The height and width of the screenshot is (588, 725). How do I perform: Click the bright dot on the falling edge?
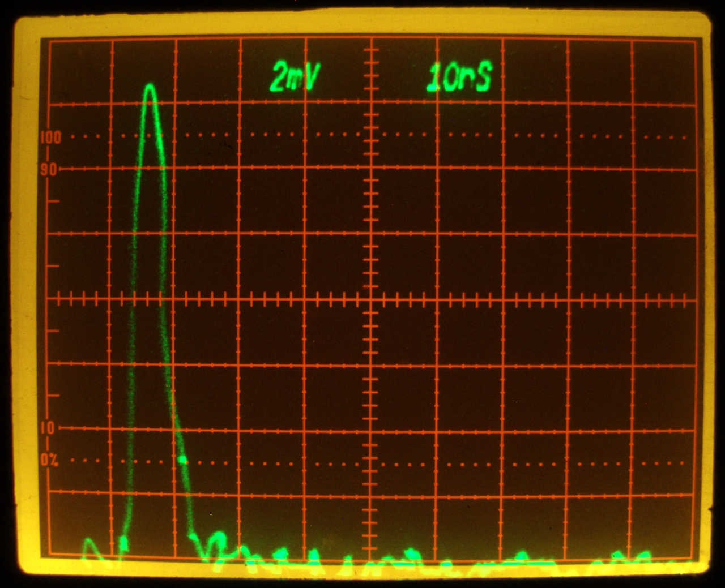[x=182, y=460]
